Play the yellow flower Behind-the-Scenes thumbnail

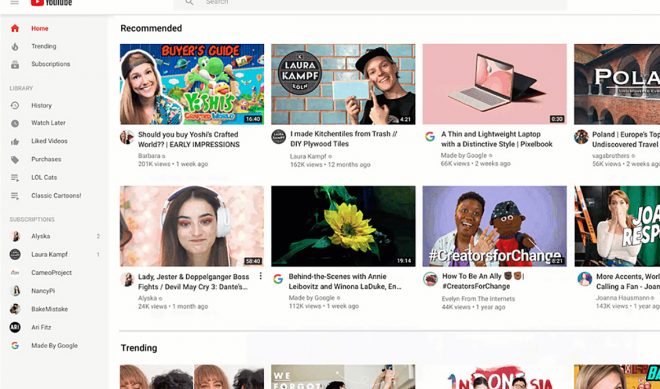343,226
